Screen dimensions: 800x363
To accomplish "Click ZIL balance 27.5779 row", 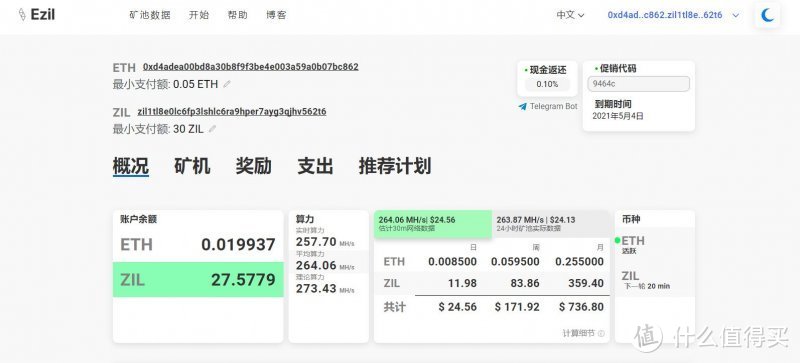I will coord(198,280).
